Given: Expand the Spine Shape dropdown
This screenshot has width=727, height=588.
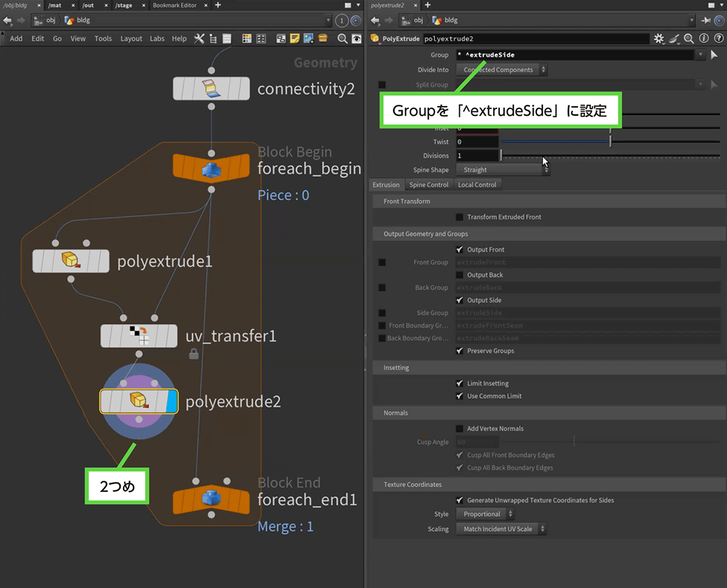Looking at the screenshot, I should coord(502,170).
